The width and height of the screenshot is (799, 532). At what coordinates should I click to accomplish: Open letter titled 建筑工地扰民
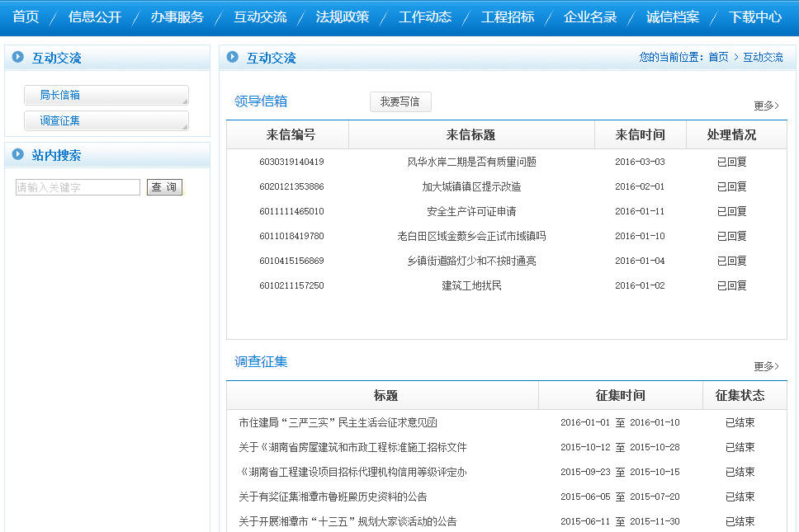(x=471, y=286)
